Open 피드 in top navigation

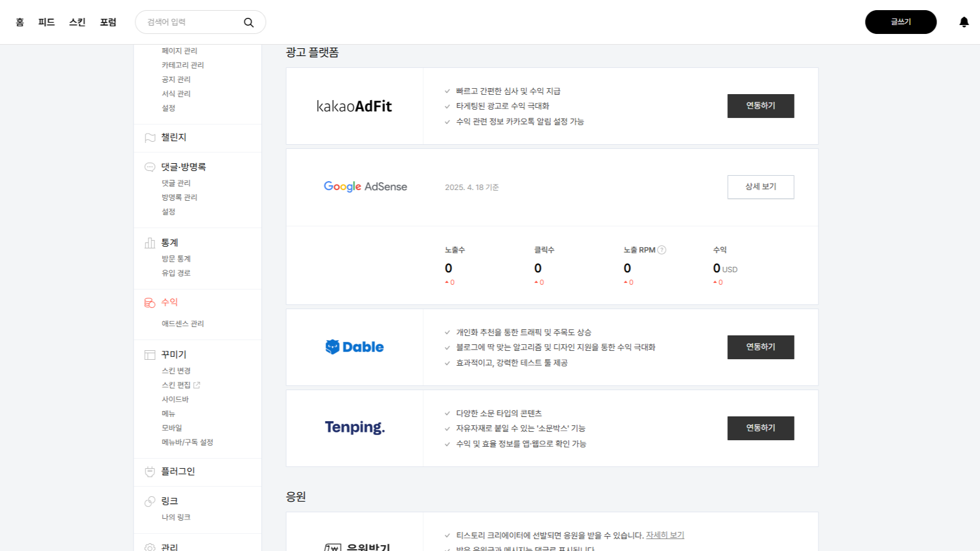point(46,22)
